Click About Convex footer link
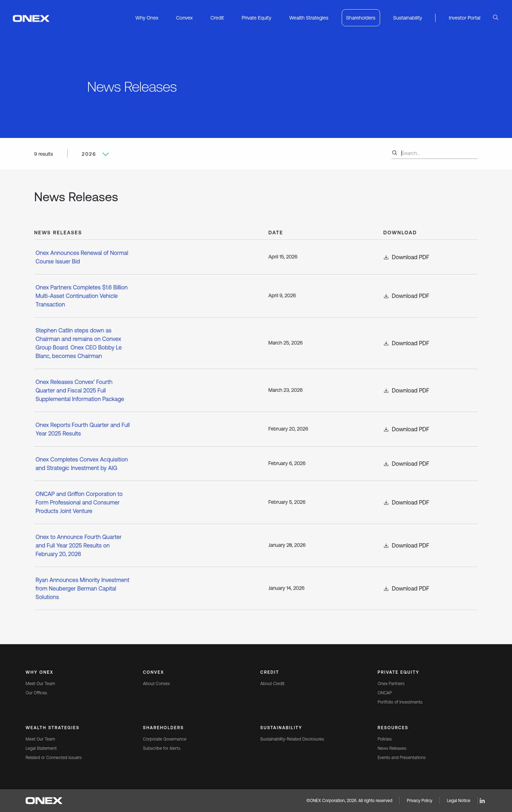The image size is (512, 812). pos(156,684)
